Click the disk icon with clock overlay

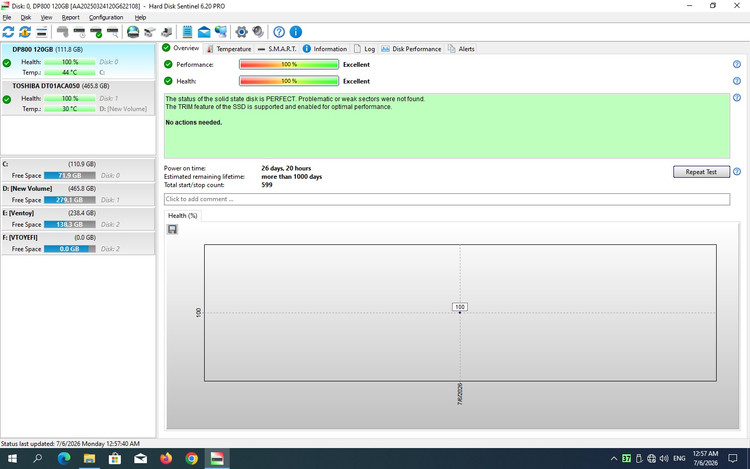tap(79, 32)
